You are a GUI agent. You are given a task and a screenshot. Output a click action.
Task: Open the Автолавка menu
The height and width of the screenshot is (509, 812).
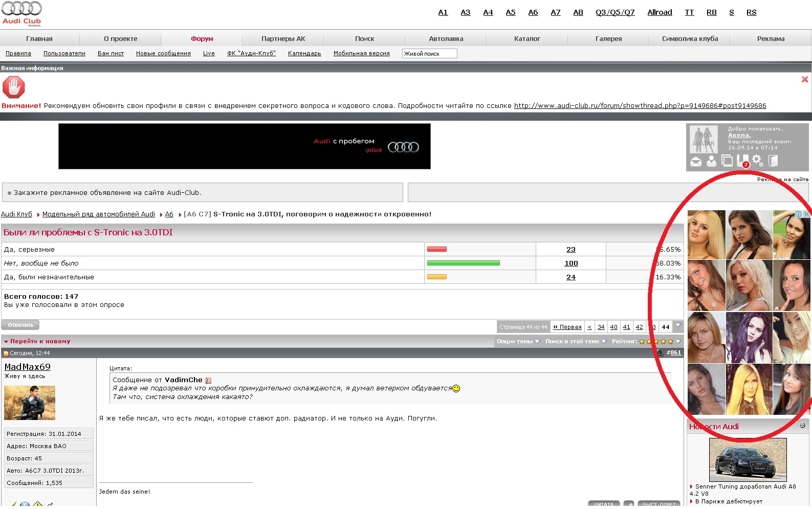(x=446, y=38)
